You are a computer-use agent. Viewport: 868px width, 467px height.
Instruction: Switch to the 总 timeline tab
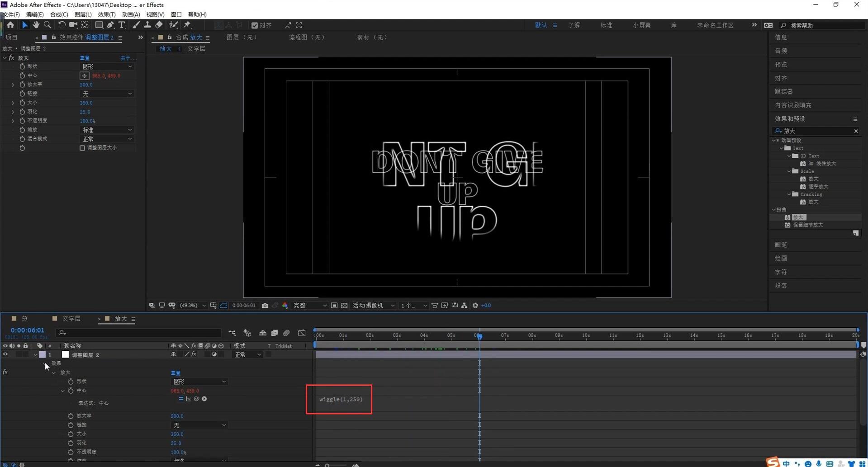point(24,319)
